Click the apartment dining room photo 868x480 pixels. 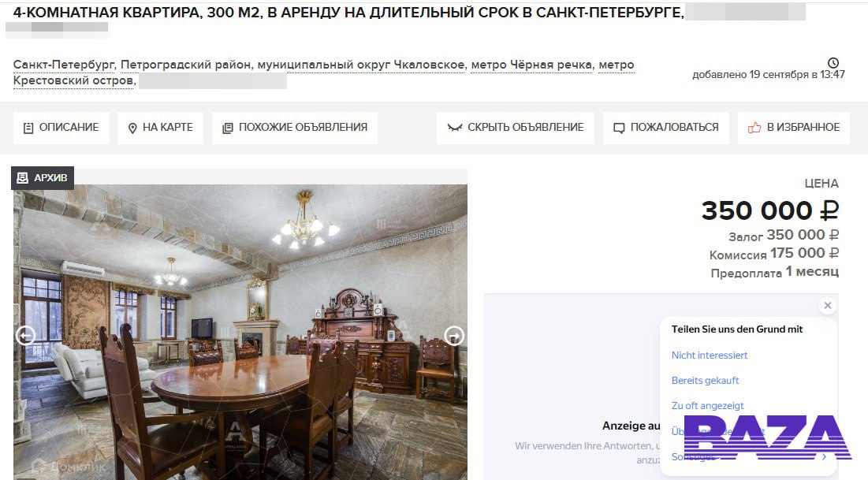coord(240,332)
